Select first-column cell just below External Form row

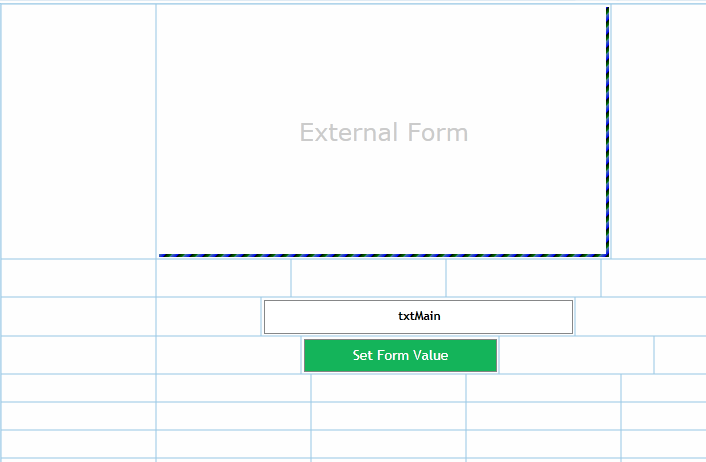pyautogui.click(x=78, y=278)
